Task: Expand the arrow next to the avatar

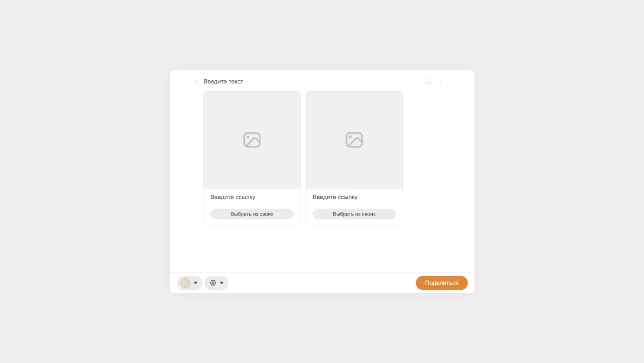Action: 195,283
